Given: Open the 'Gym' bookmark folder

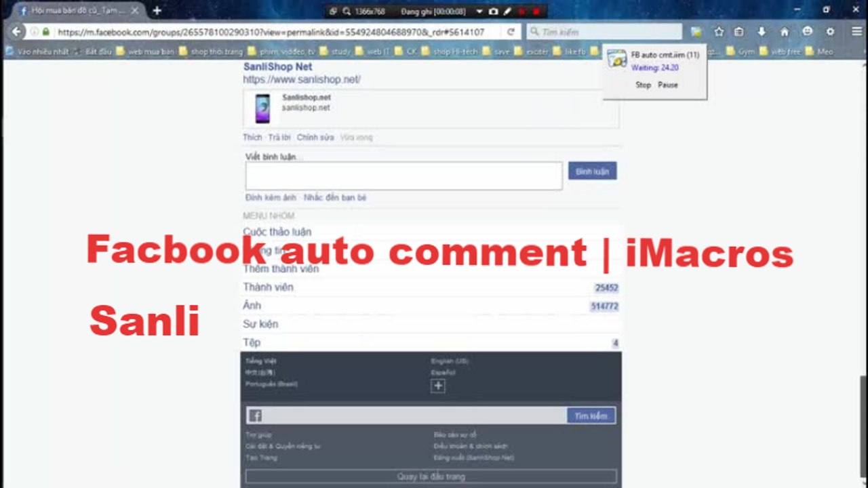Looking at the screenshot, I should [741, 52].
